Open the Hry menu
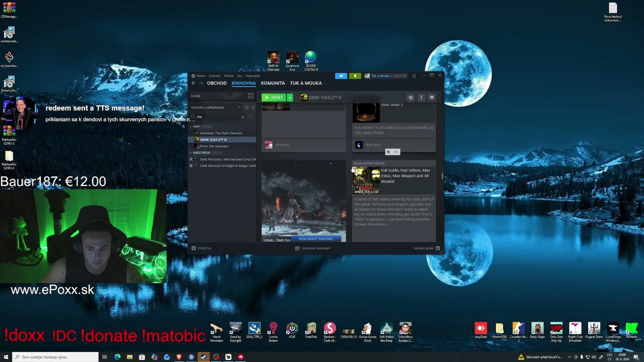Image resolution: width=644 pixels, height=362 pixels. [239, 76]
